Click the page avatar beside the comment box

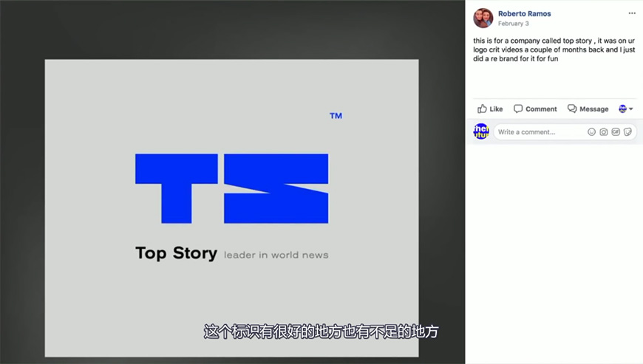tap(481, 131)
